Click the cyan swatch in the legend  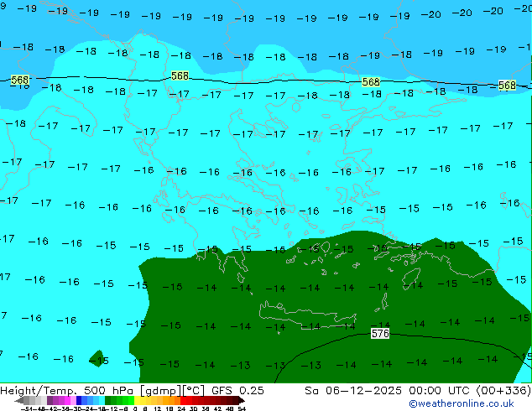click(x=102, y=400)
